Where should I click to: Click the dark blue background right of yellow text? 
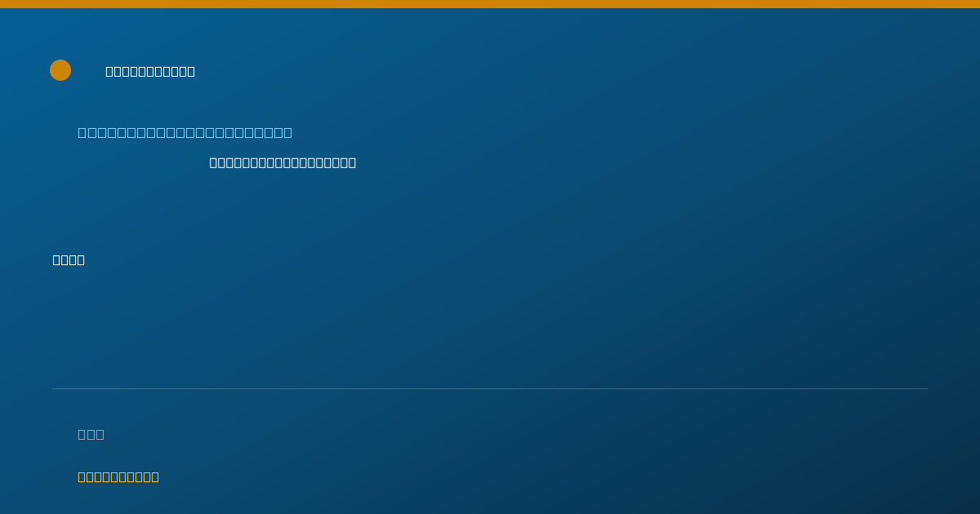572,476
